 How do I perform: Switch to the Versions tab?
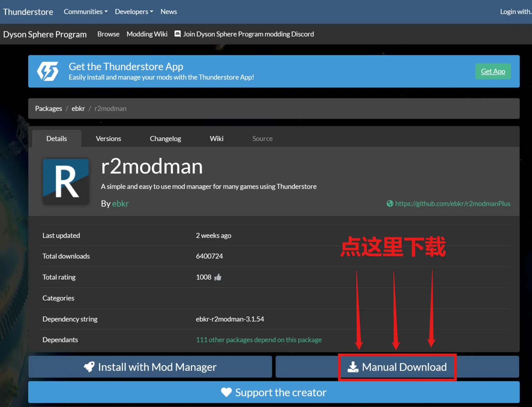pyautogui.click(x=108, y=139)
